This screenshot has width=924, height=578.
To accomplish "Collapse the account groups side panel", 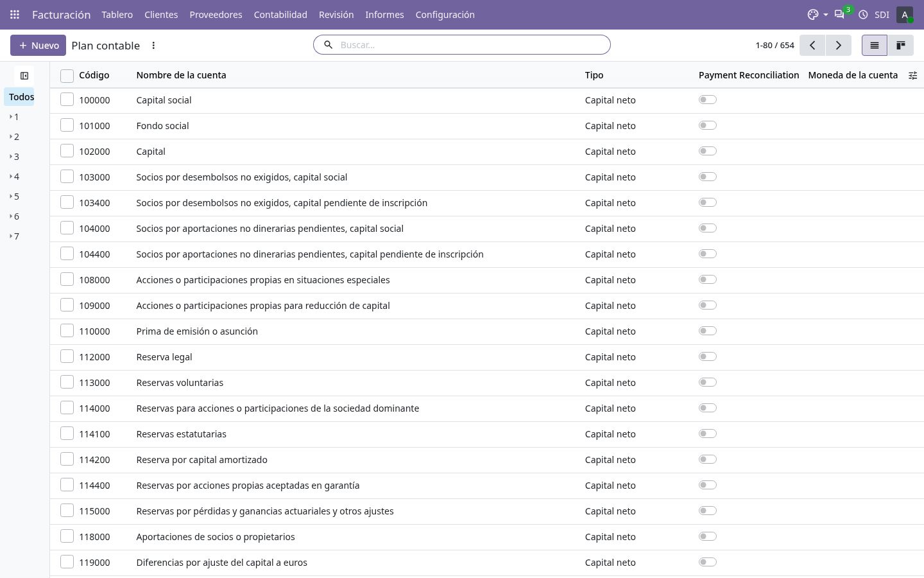I will tap(24, 76).
